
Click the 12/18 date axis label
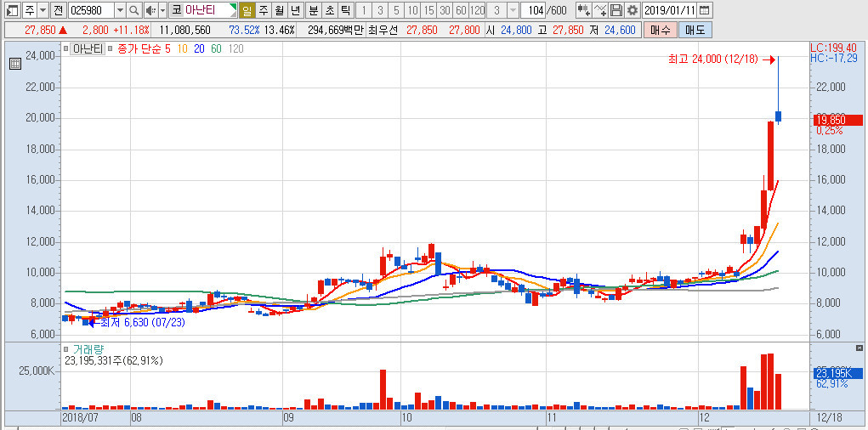point(829,416)
